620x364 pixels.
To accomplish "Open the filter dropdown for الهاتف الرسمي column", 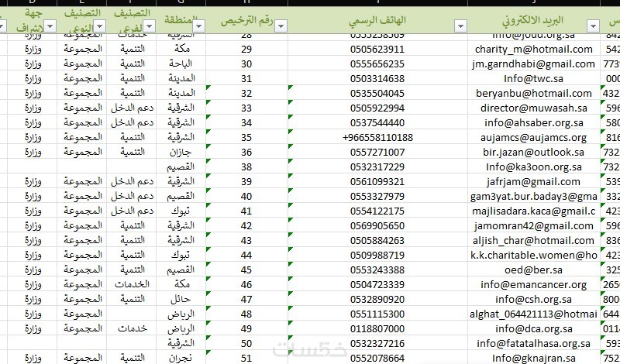I will click(460, 26).
